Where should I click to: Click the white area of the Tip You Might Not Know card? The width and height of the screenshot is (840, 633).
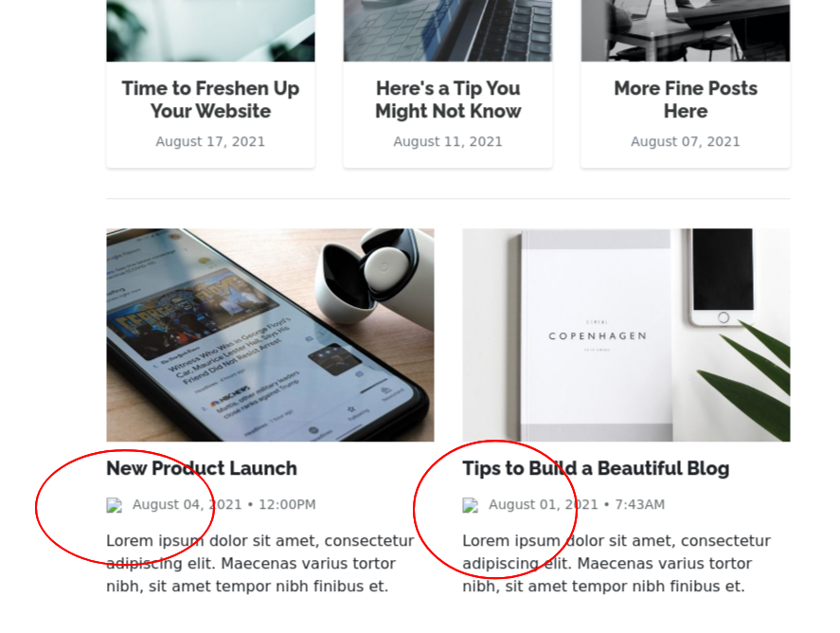pyautogui.click(x=448, y=158)
